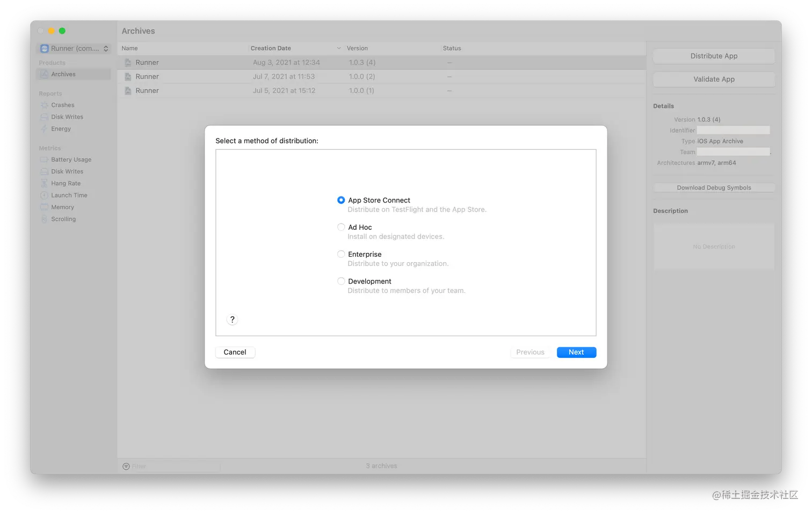Open Battery Usage metrics
This screenshot has width=812, height=514.
pyautogui.click(x=71, y=160)
